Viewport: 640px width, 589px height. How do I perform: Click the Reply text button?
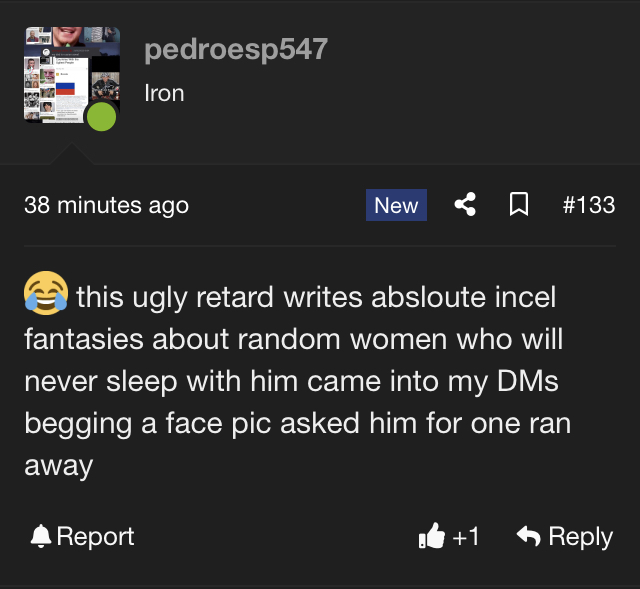point(580,536)
